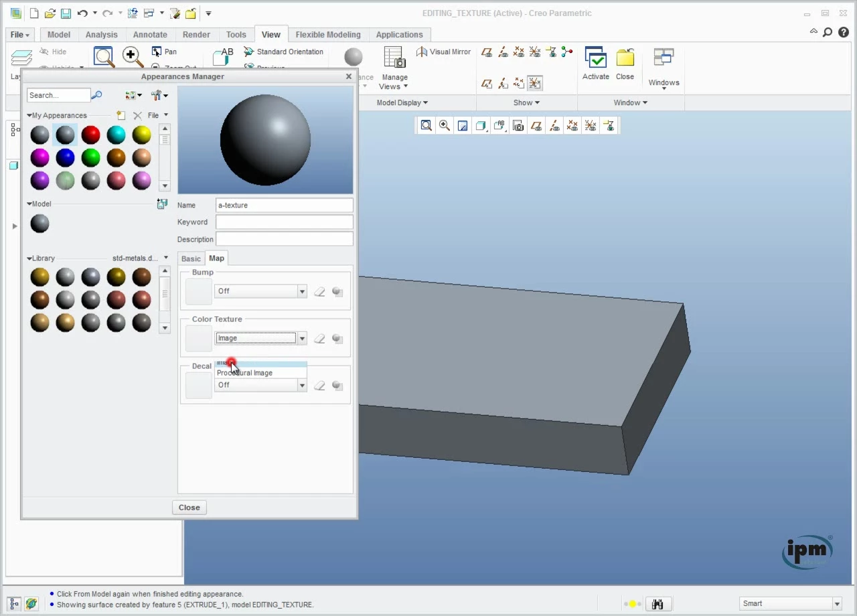Image resolution: width=857 pixels, height=616 pixels.
Task: Clear the Bump map with the eraser icon
Action: (x=319, y=291)
